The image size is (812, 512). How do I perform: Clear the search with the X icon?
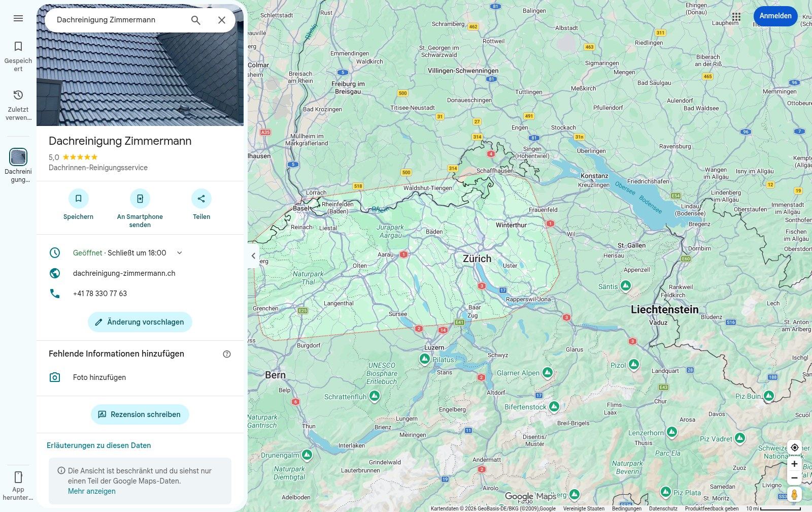(x=222, y=20)
